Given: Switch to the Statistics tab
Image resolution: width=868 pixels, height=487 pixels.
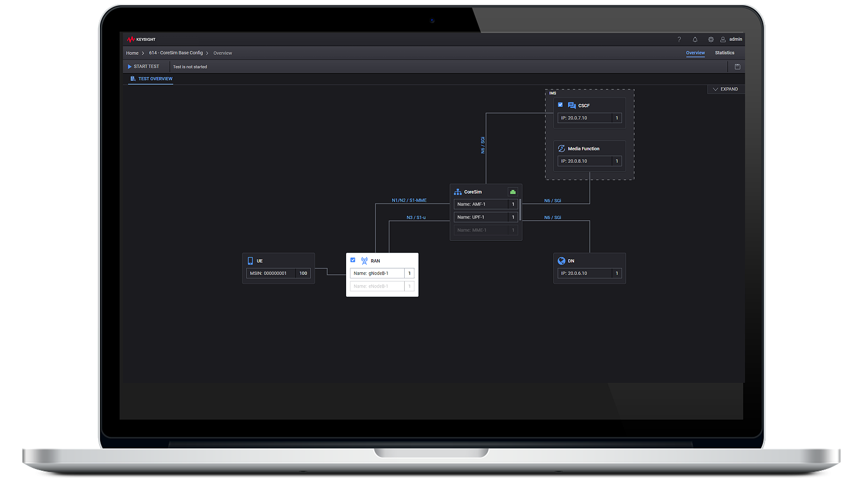Looking at the screenshot, I should (724, 53).
